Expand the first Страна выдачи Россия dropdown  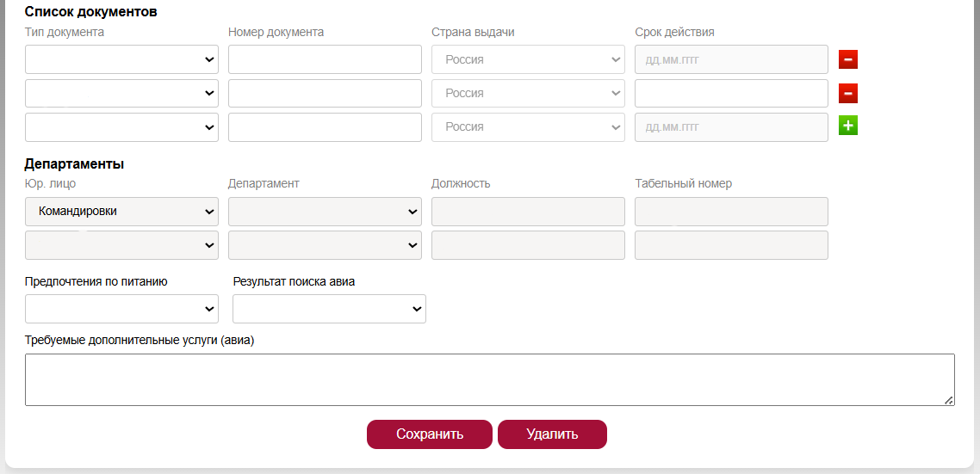[528, 59]
